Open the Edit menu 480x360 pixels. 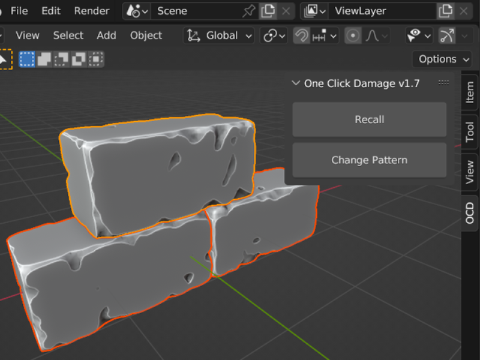click(51, 11)
